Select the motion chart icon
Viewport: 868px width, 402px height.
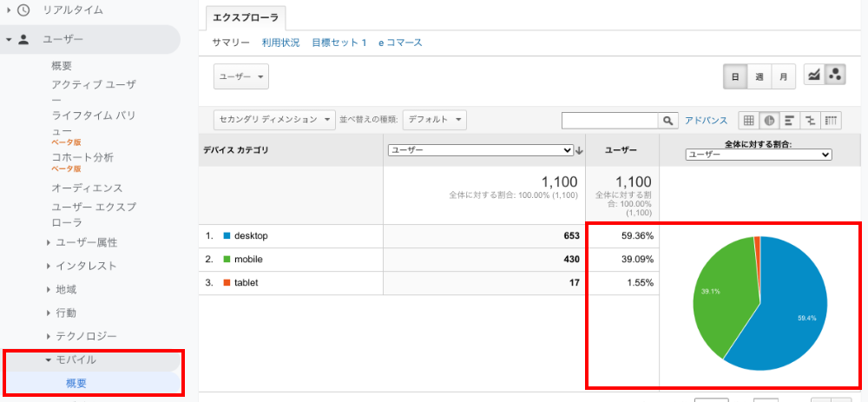835,76
